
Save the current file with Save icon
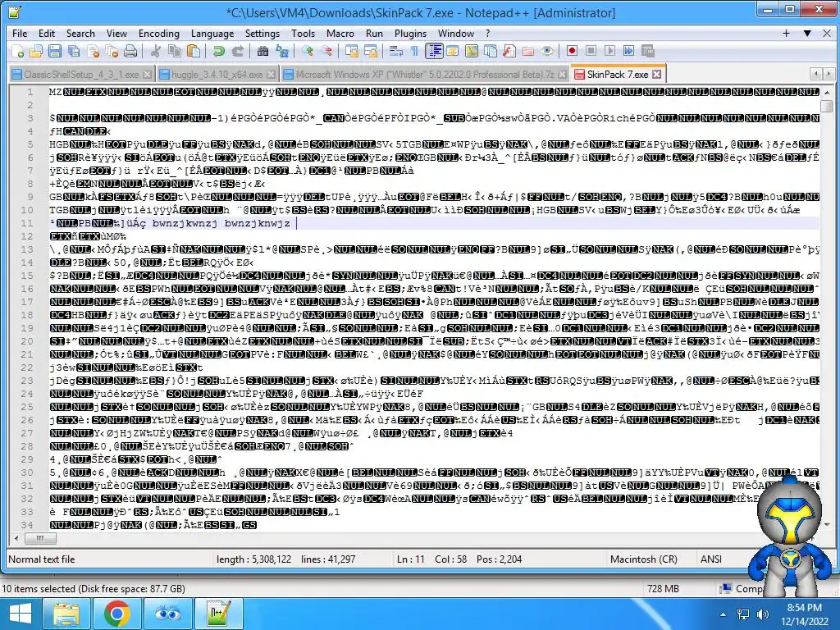click(55, 51)
